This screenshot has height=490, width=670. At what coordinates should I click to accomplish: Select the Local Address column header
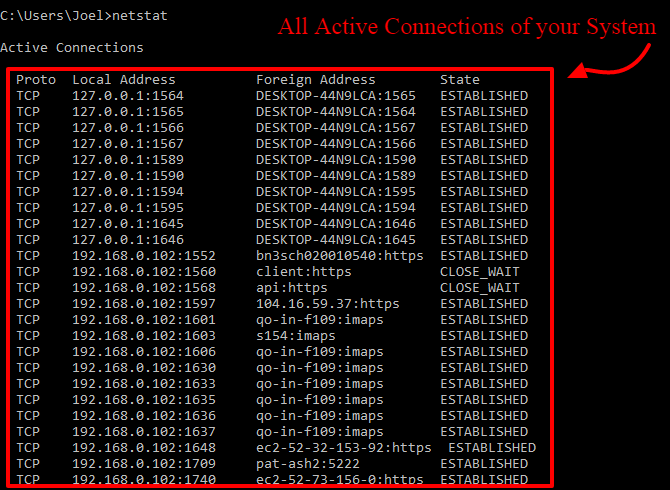[123, 79]
